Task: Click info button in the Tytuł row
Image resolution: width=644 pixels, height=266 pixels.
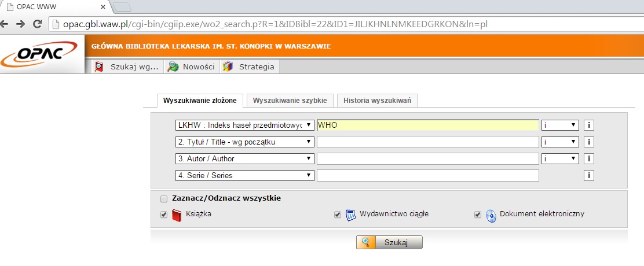Action: pyautogui.click(x=589, y=142)
